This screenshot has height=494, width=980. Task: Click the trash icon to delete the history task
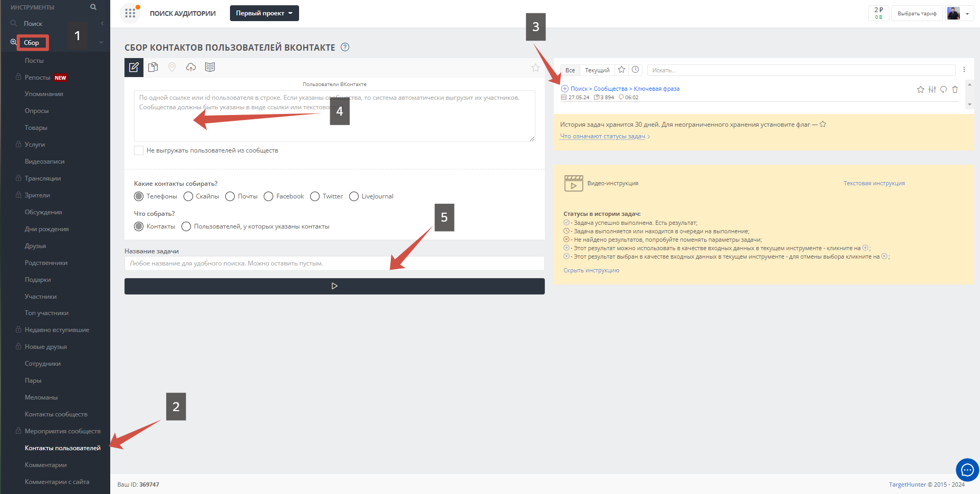pyautogui.click(x=955, y=89)
